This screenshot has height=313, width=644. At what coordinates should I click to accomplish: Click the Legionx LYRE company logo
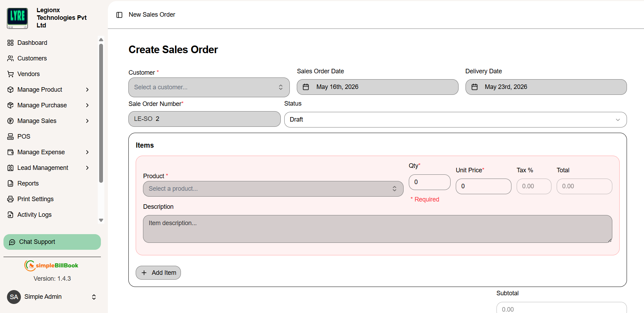tap(17, 18)
